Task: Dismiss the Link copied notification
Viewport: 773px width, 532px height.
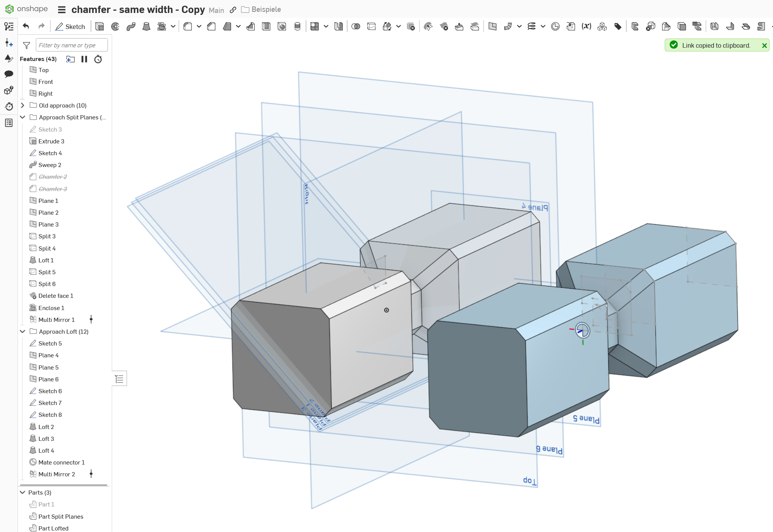Action: [x=764, y=45]
